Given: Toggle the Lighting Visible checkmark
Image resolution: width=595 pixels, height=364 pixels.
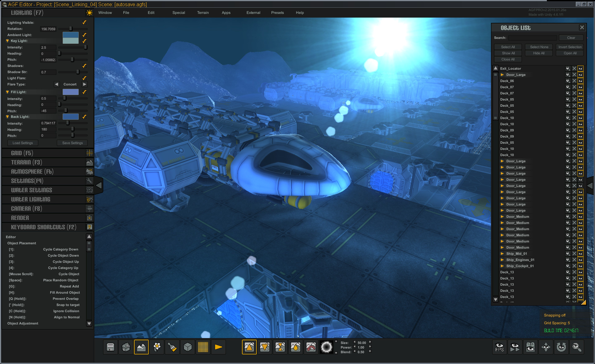Looking at the screenshot, I should click(84, 22).
